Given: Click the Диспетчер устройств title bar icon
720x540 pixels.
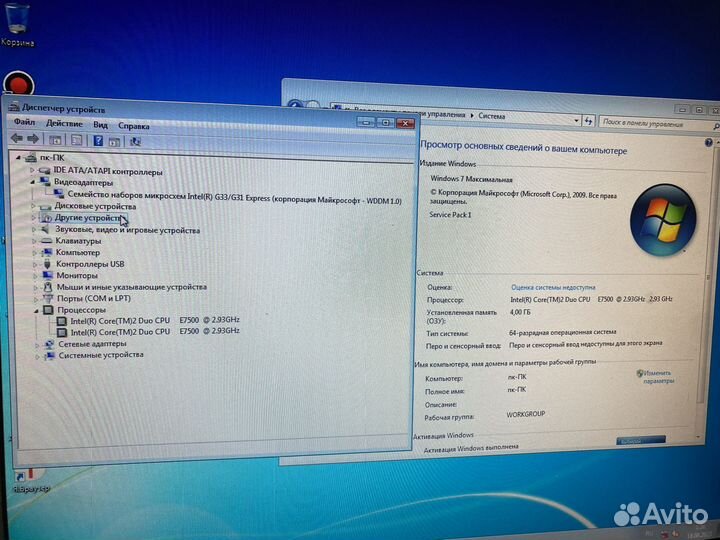Looking at the screenshot, I should [14, 107].
